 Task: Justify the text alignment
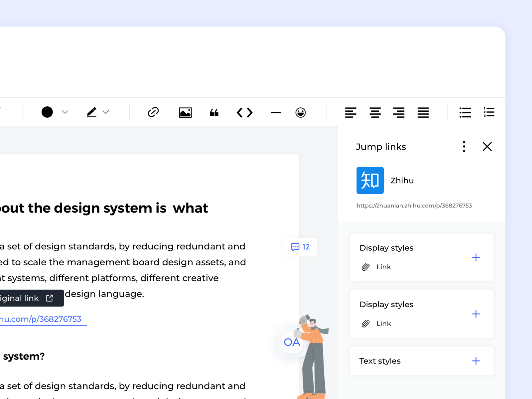point(423,112)
